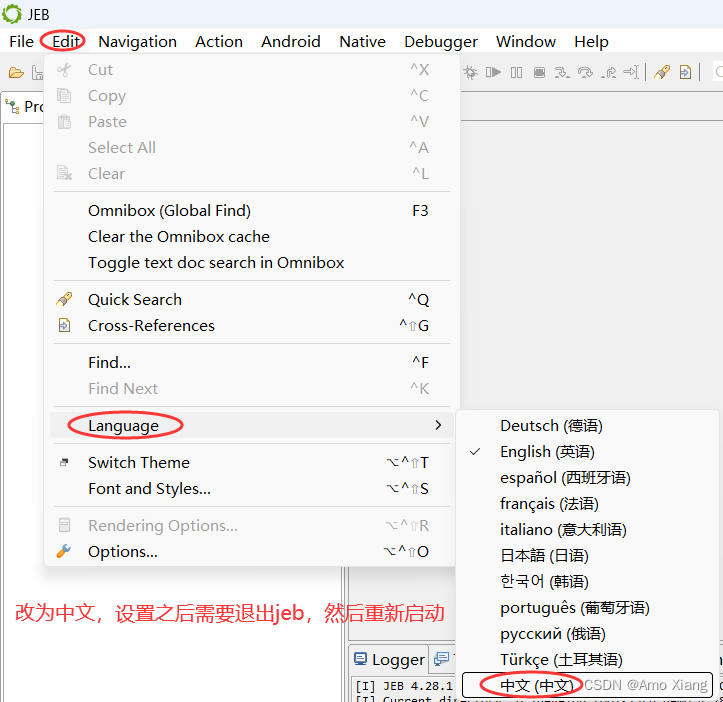Select Türkçe (土耳其语) language option
The height and width of the screenshot is (702, 723).
[587, 659]
